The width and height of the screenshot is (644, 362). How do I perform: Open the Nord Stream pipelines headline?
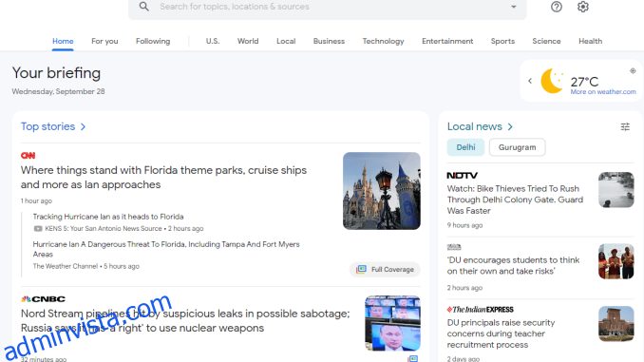coord(185,320)
